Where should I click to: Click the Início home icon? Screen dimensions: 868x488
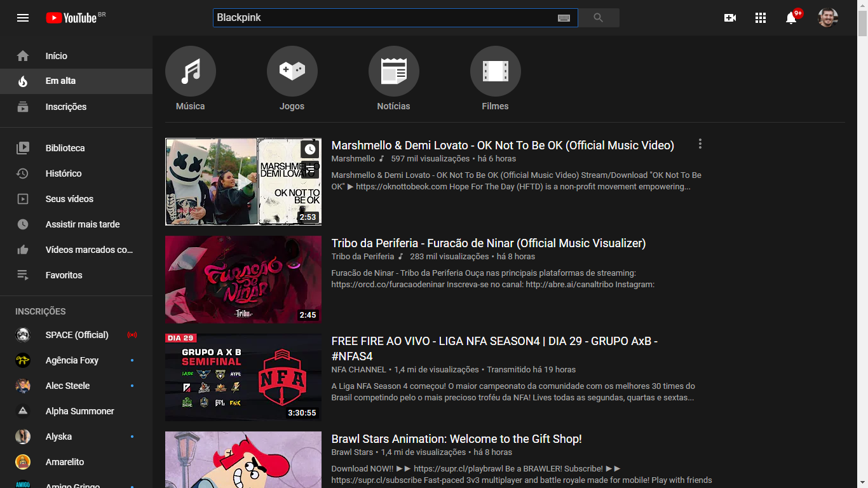click(23, 56)
